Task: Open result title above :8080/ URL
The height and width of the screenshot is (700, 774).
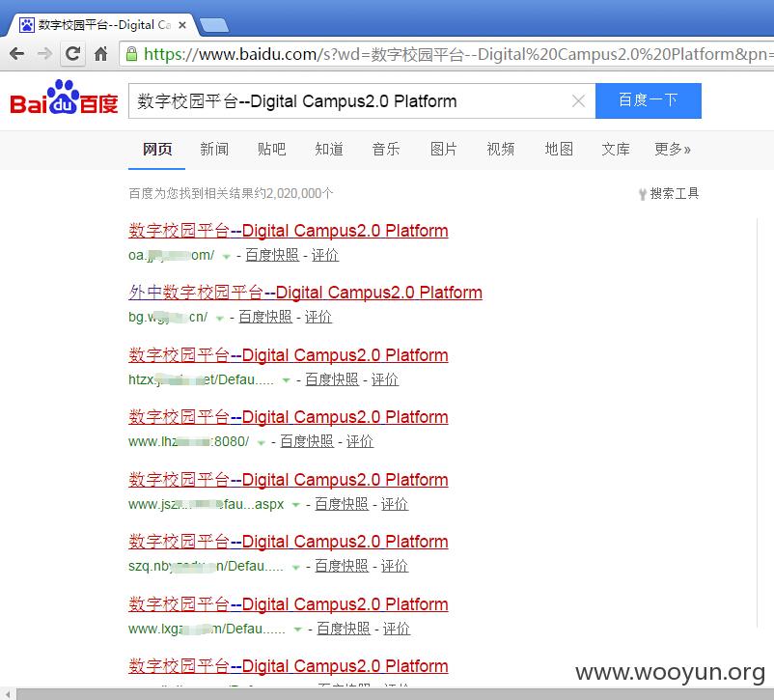Action: [x=289, y=417]
